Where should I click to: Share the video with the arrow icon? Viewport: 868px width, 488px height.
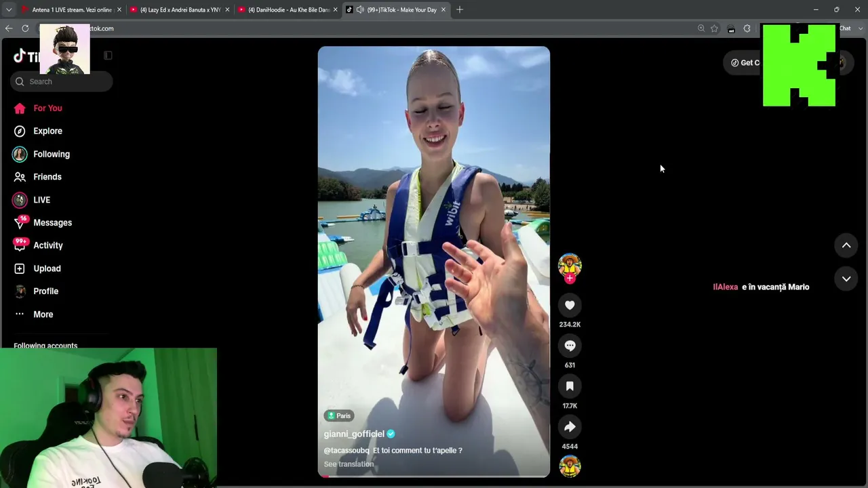tap(570, 427)
